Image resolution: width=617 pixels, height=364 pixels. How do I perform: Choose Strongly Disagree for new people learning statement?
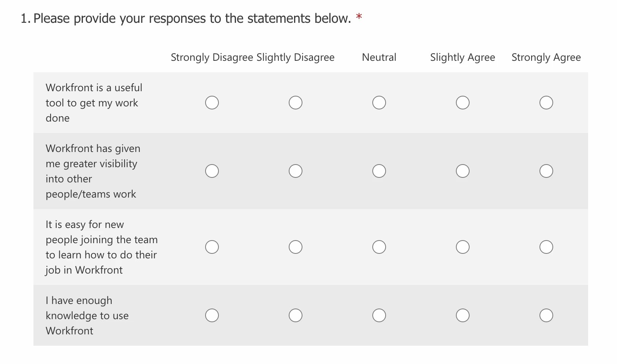pos(212,247)
